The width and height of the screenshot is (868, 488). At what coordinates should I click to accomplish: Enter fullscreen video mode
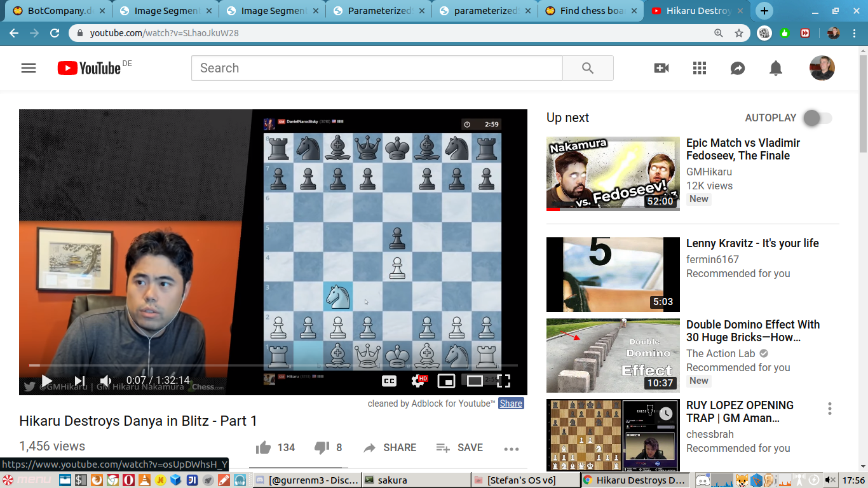click(503, 381)
